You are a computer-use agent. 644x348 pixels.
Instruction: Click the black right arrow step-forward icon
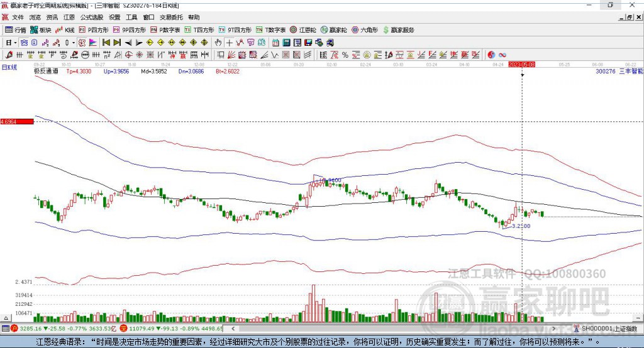pos(139,43)
